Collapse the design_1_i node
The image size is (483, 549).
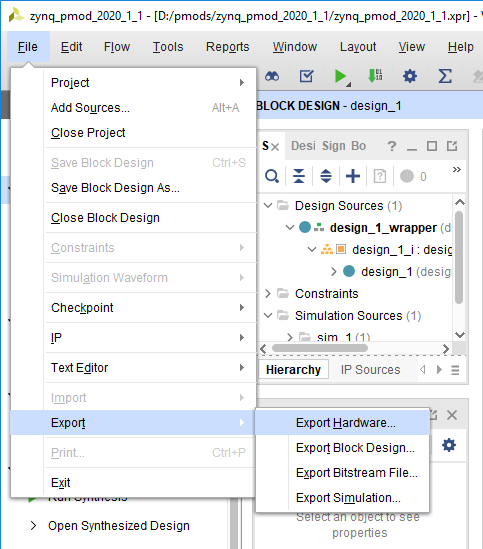311,250
